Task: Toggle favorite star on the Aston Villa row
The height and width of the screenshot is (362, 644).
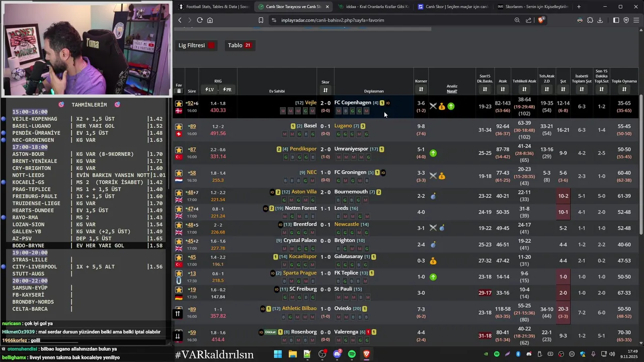Action: (x=179, y=193)
